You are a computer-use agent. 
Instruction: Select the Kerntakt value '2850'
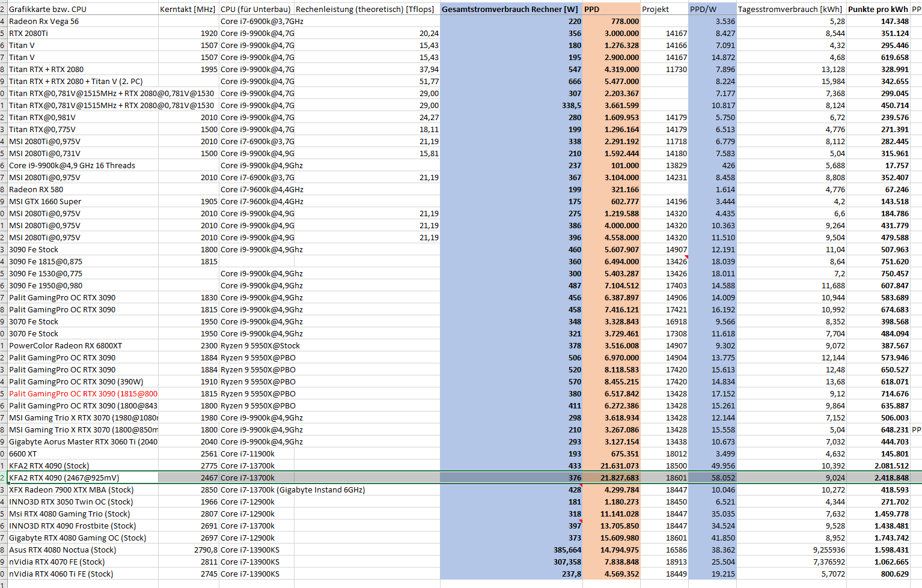tap(189, 489)
